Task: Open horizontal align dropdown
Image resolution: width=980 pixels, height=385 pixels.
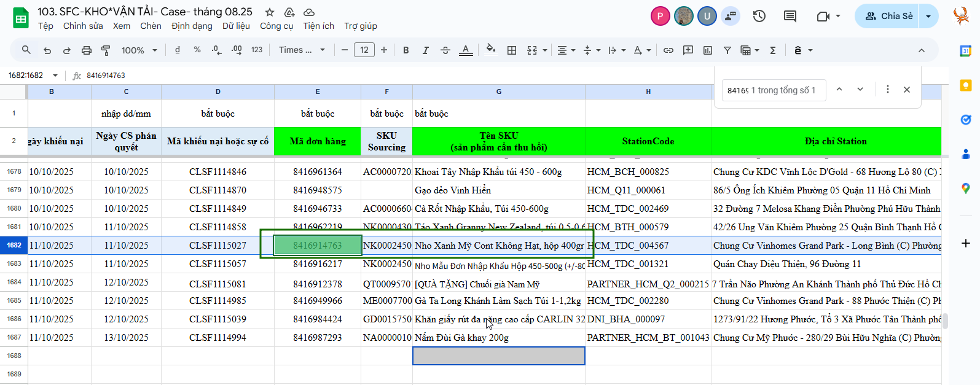Action: 566,50
